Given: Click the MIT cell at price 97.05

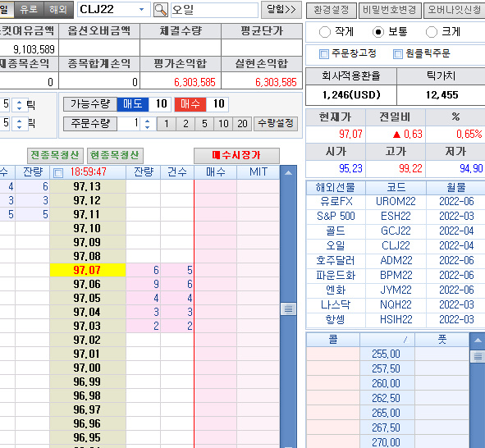Looking at the screenshot, I should pos(259,298).
